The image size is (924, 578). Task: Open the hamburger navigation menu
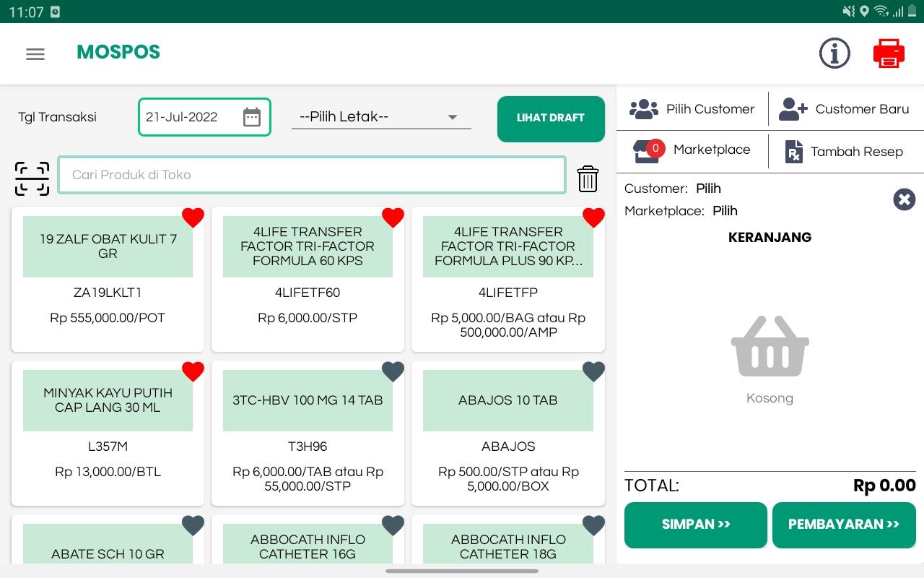[35, 54]
